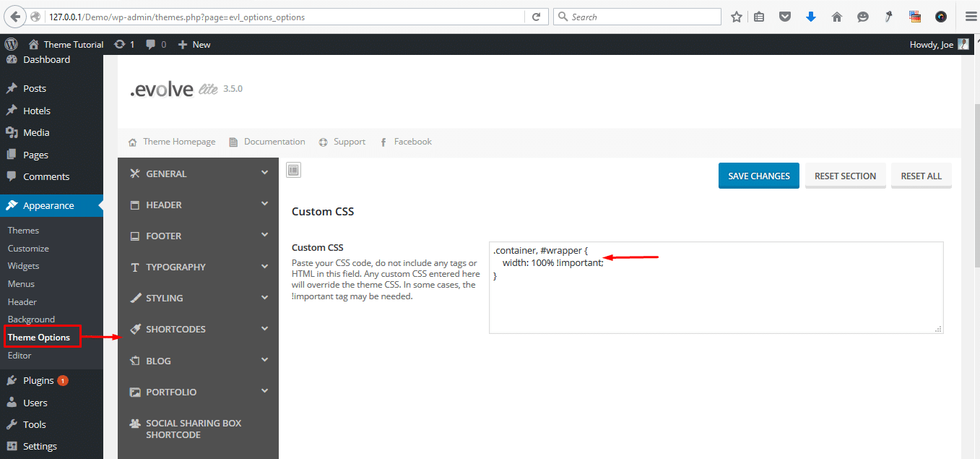Open the Widgets submenu link
The image size is (980, 459).
tap(23, 266)
